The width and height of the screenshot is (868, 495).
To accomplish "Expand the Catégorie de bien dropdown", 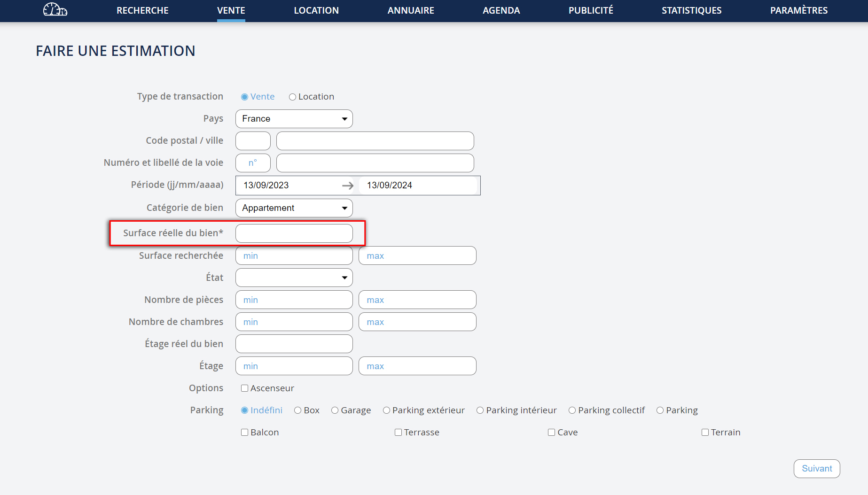I will (294, 208).
